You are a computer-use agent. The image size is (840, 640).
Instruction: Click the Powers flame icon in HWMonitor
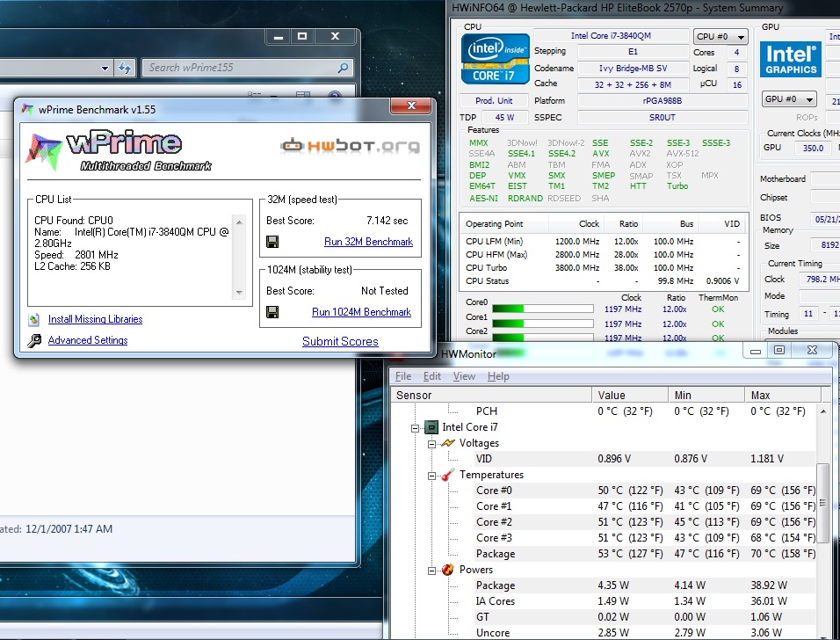point(448,570)
